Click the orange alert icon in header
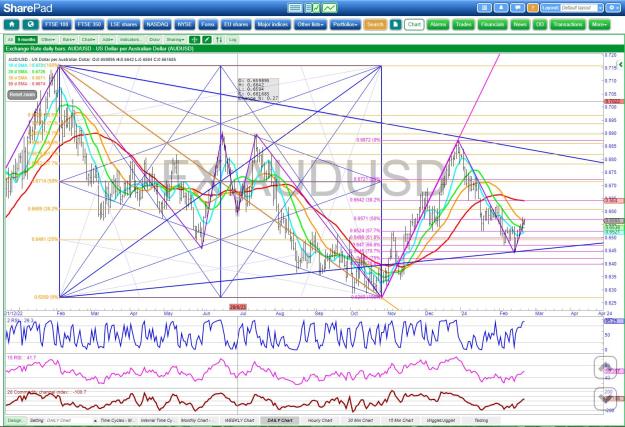Image resolution: width=625 pixels, height=427 pixels. point(533,8)
